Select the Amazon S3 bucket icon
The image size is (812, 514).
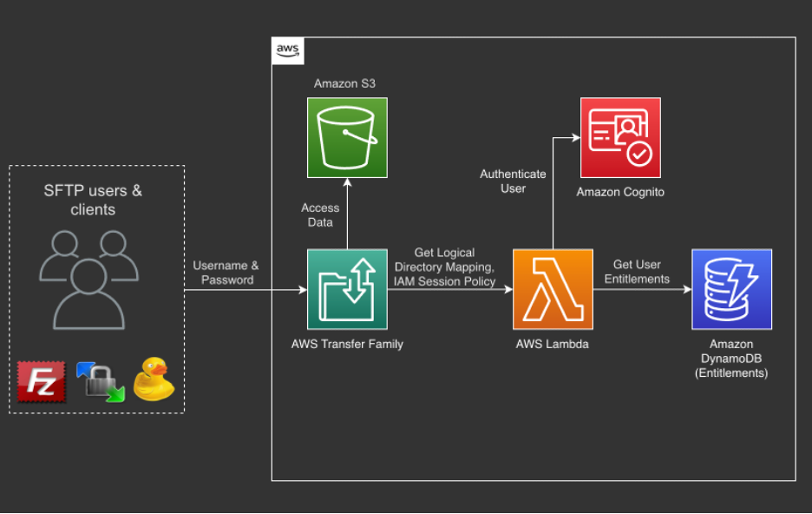tap(346, 138)
